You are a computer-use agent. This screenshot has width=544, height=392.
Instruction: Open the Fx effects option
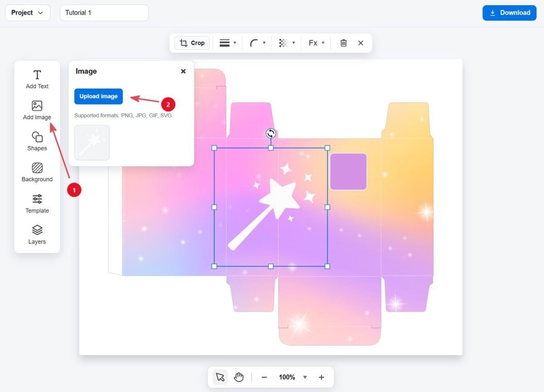[313, 43]
